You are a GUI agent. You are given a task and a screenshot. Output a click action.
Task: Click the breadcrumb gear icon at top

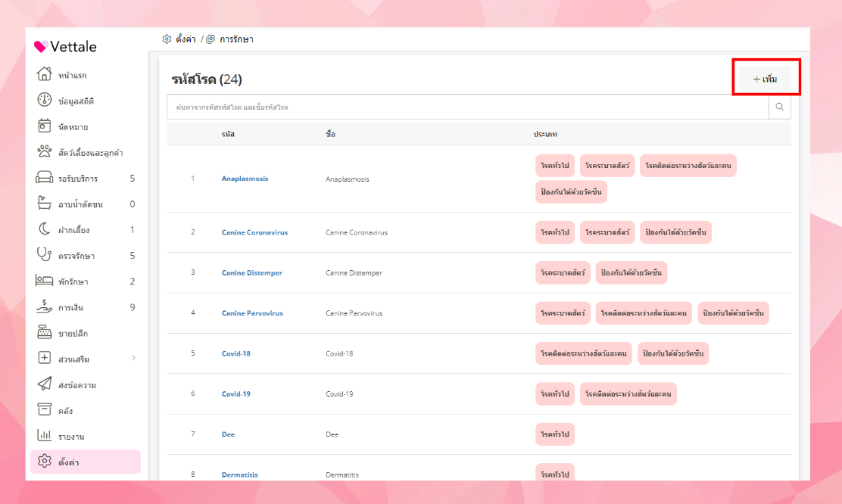tap(167, 39)
